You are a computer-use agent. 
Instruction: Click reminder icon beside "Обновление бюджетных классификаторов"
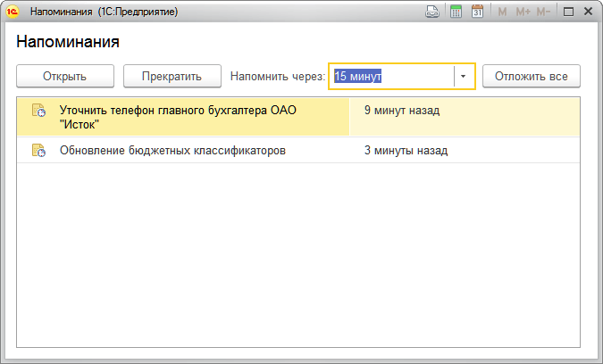[x=38, y=151]
